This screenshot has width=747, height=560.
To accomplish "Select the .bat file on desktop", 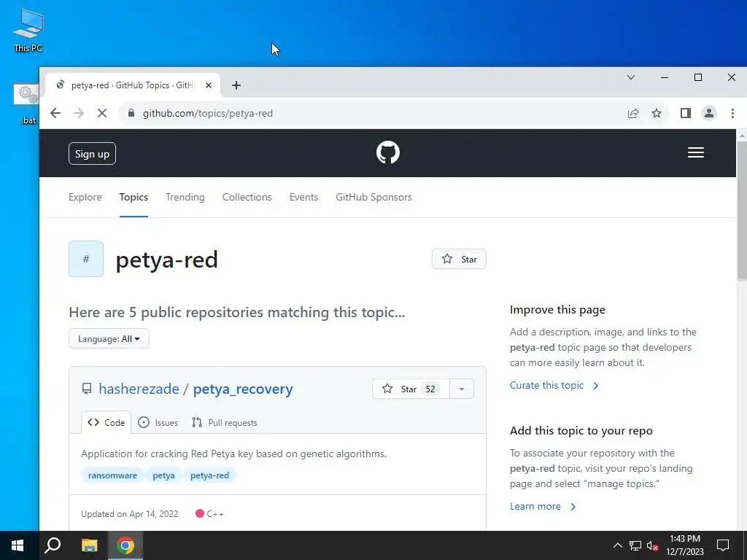I will 26,104.
